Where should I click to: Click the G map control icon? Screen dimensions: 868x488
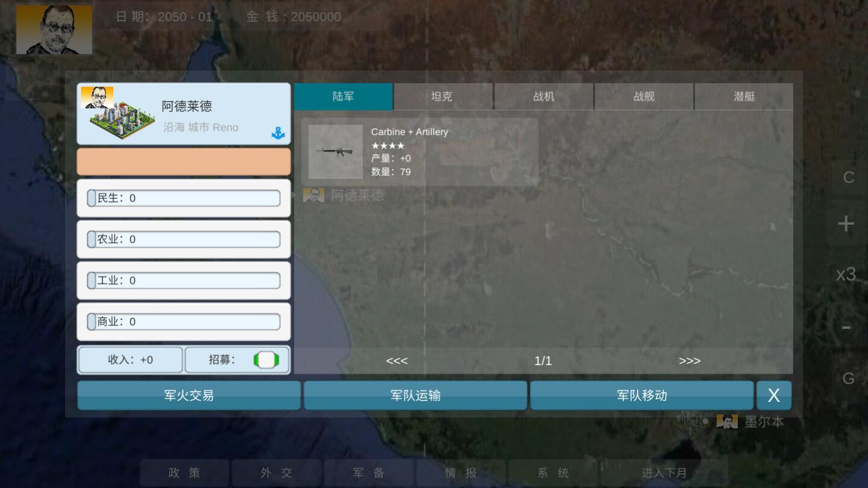pos(848,378)
